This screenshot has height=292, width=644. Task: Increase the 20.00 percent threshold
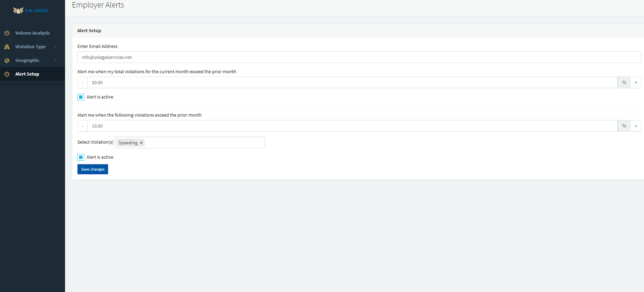pyautogui.click(x=636, y=82)
